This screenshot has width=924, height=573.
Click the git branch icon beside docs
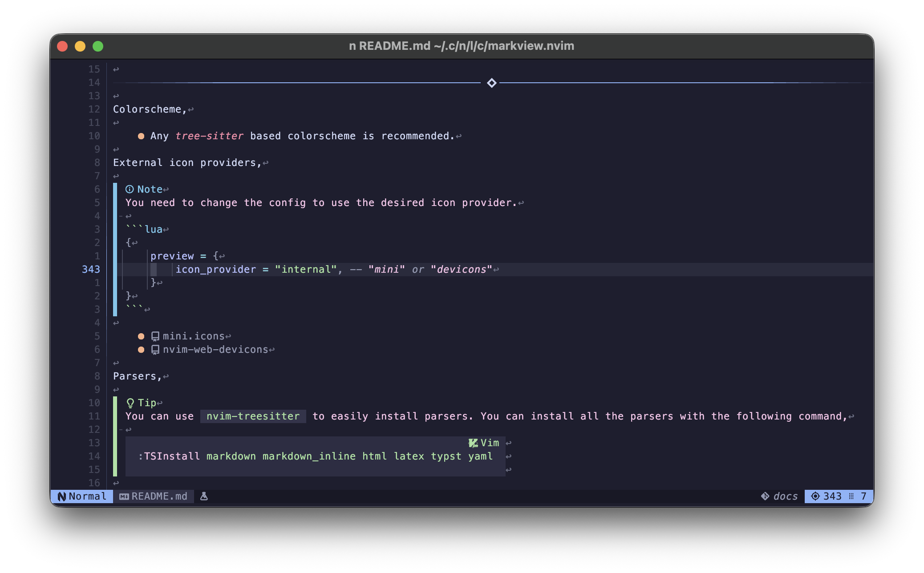(x=765, y=496)
